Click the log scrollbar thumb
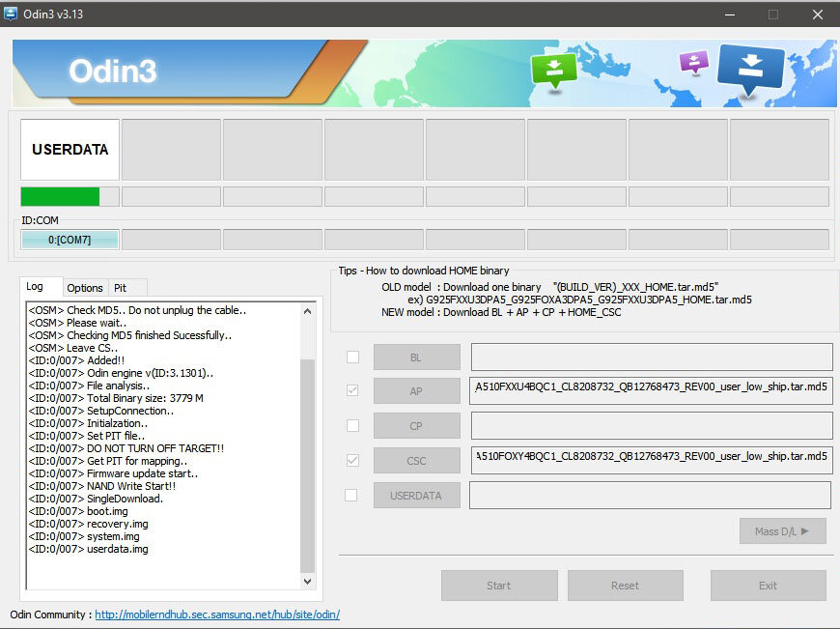 coord(307,466)
